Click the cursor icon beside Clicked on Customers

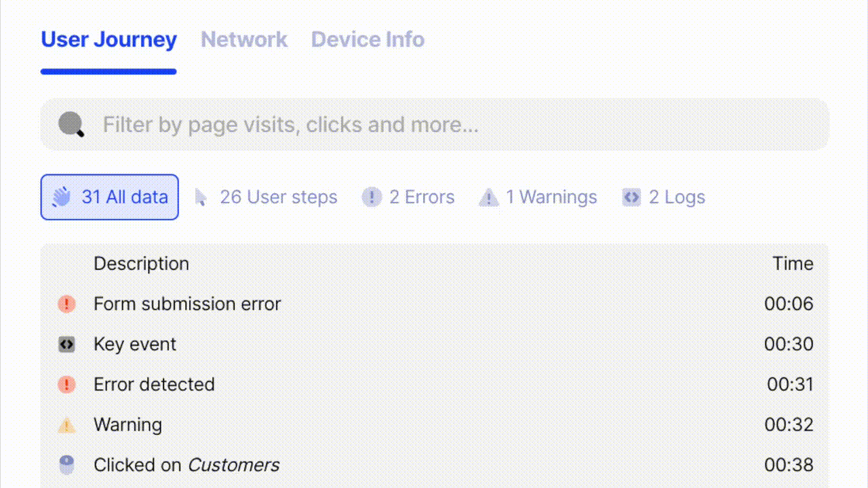tap(66, 465)
